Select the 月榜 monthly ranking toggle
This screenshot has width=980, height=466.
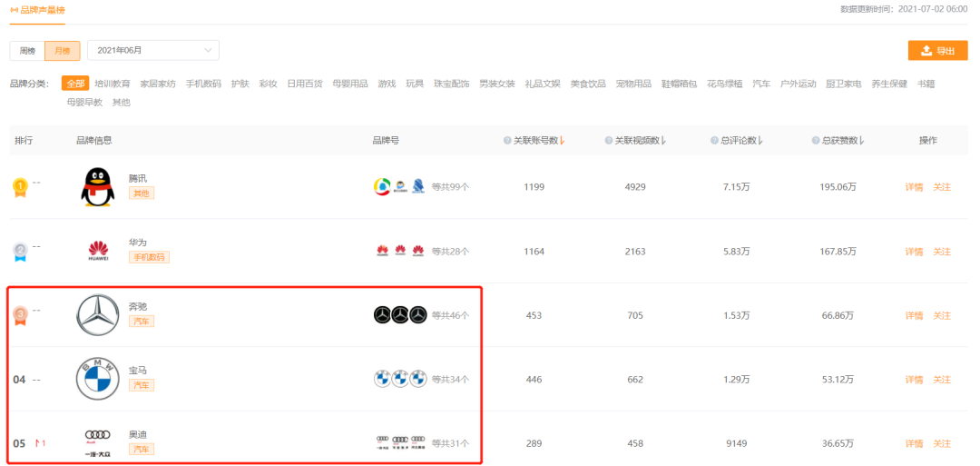click(63, 51)
